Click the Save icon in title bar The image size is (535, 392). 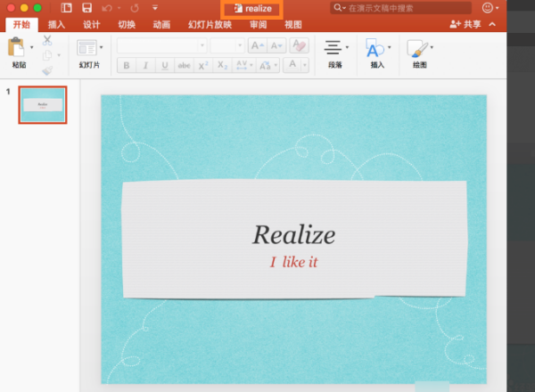click(86, 8)
